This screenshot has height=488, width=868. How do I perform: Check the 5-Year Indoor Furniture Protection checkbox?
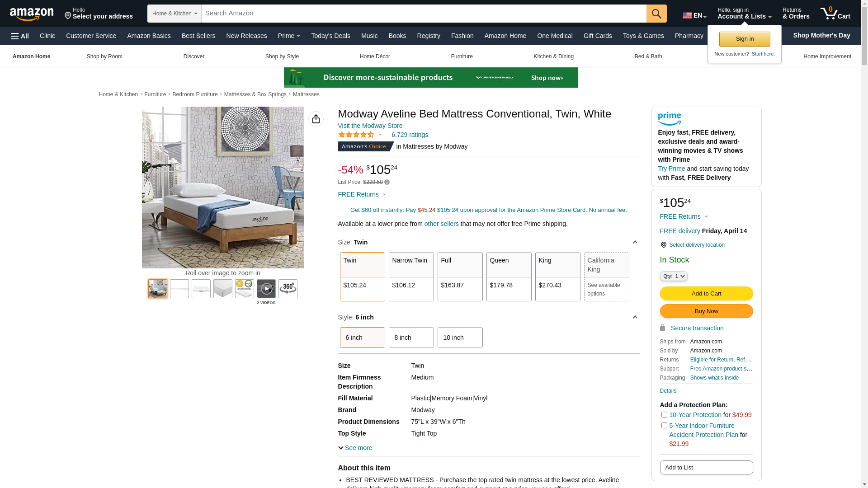click(664, 425)
